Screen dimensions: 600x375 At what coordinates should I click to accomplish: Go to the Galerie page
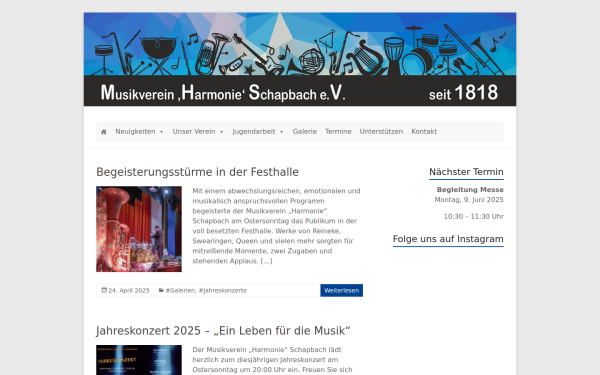click(x=305, y=132)
